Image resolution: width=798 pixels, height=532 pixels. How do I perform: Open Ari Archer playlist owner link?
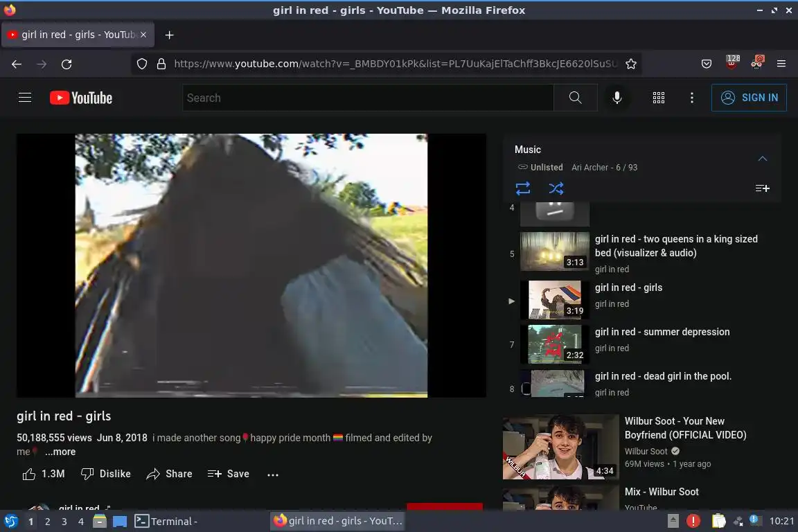pyautogui.click(x=589, y=168)
